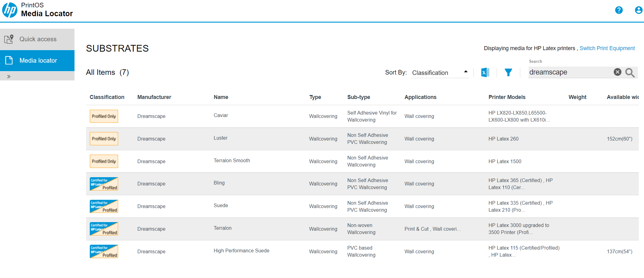Screen dimensions: 644x278
Task: Clear the dreamscape search text
Action: point(617,72)
